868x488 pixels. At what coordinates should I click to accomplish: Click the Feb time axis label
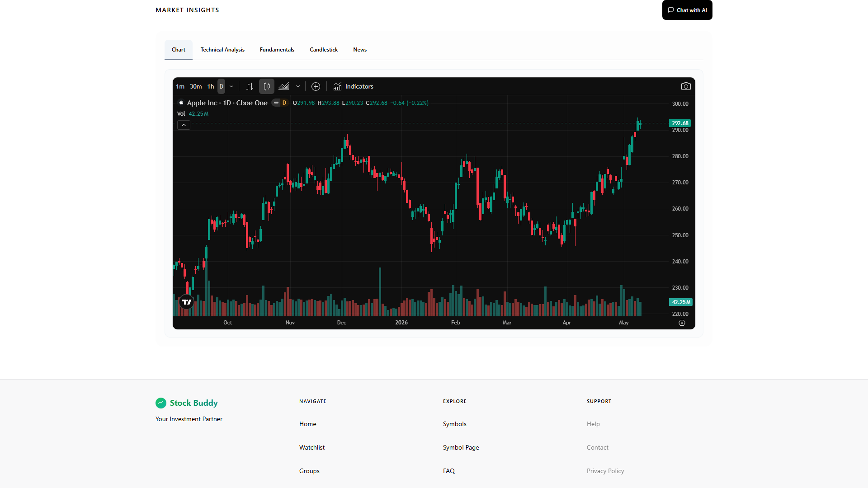click(x=456, y=323)
